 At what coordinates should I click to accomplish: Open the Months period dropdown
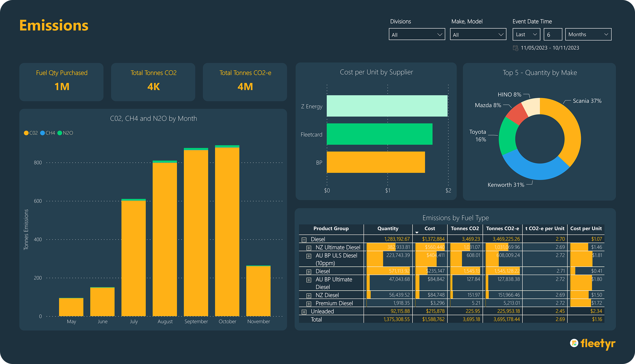point(588,34)
